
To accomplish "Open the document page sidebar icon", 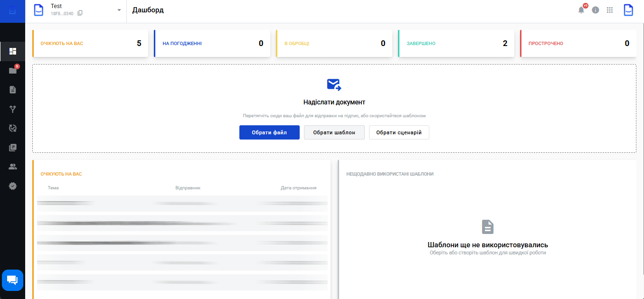I will (13, 89).
